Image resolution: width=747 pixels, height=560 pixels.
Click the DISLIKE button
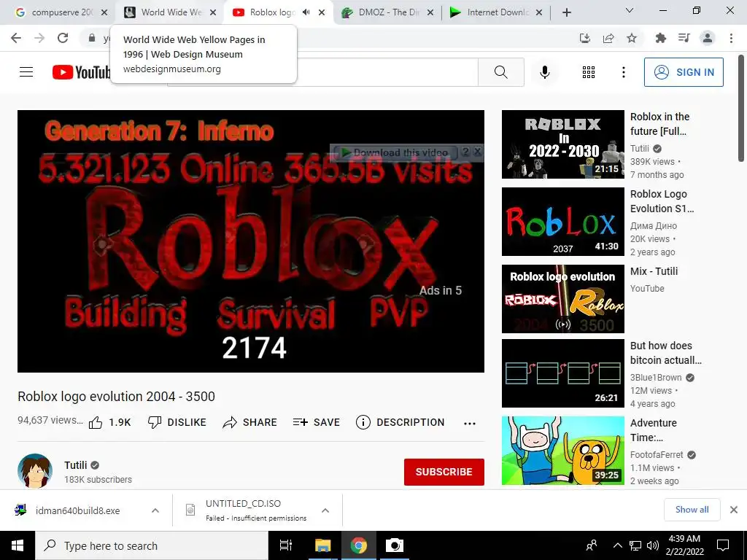tap(177, 422)
